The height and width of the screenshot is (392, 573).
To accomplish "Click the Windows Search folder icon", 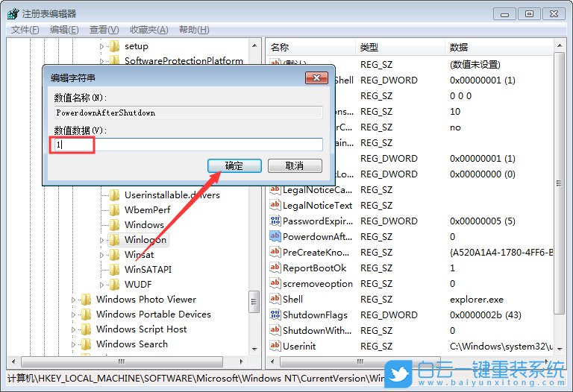I will (x=87, y=344).
